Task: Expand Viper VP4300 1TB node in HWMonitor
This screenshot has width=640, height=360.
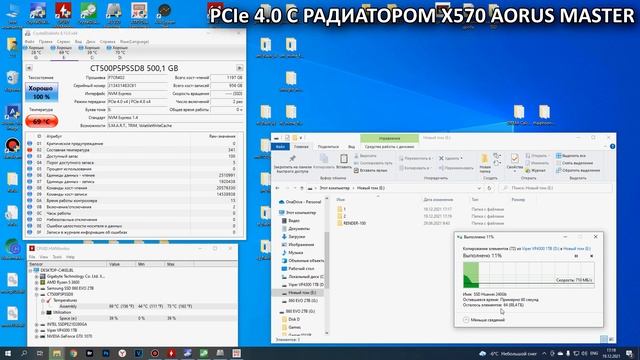Action: 37,330
